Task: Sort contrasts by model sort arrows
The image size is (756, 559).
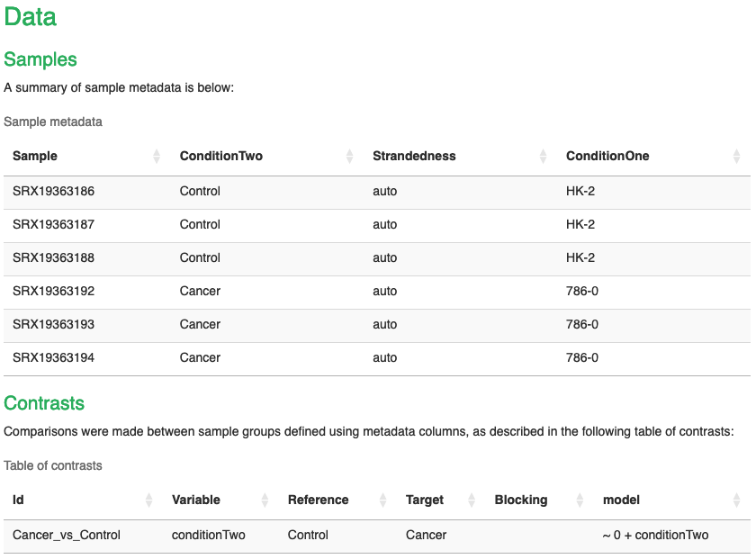Action: click(x=736, y=500)
